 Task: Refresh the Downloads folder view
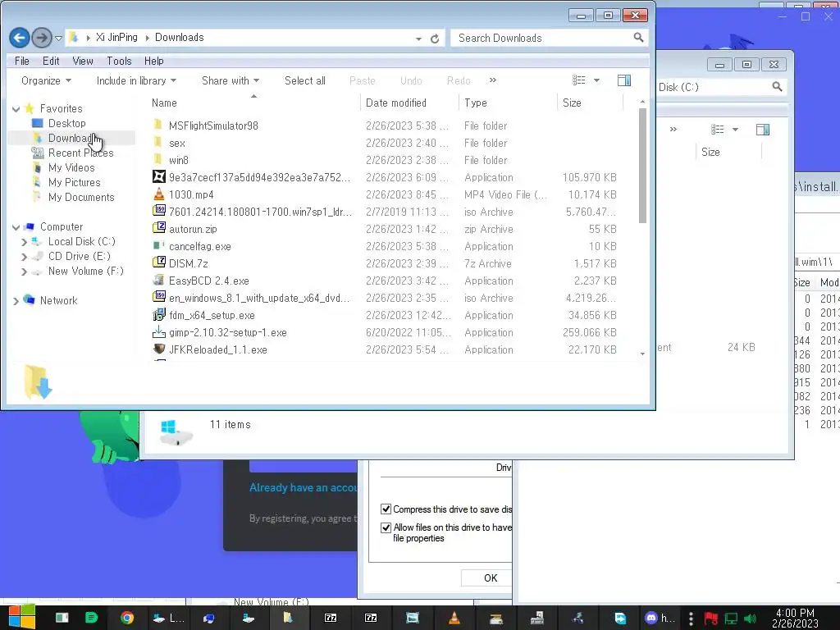pyautogui.click(x=435, y=38)
